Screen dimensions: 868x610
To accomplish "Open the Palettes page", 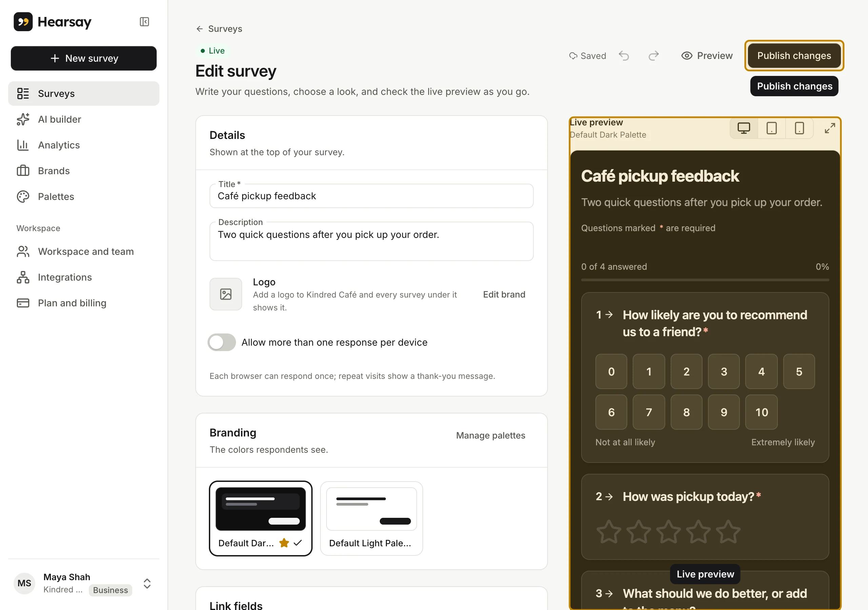I will point(83,196).
